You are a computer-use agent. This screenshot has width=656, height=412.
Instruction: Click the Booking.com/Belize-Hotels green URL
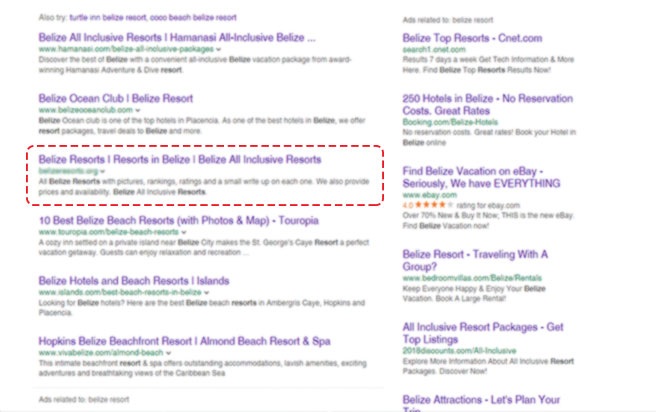[x=450, y=122]
